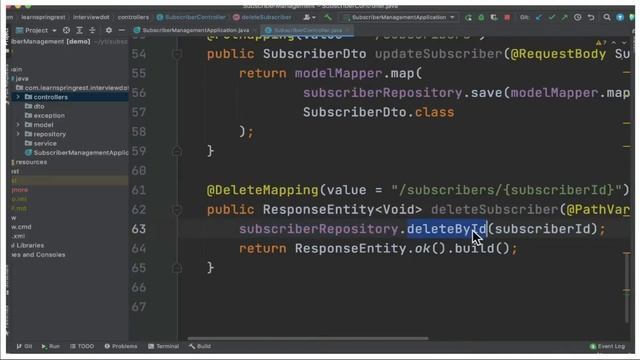This screenshot has width=640, height=360.
Task: Open the Project view dropdown
Action: click(36, 30)
